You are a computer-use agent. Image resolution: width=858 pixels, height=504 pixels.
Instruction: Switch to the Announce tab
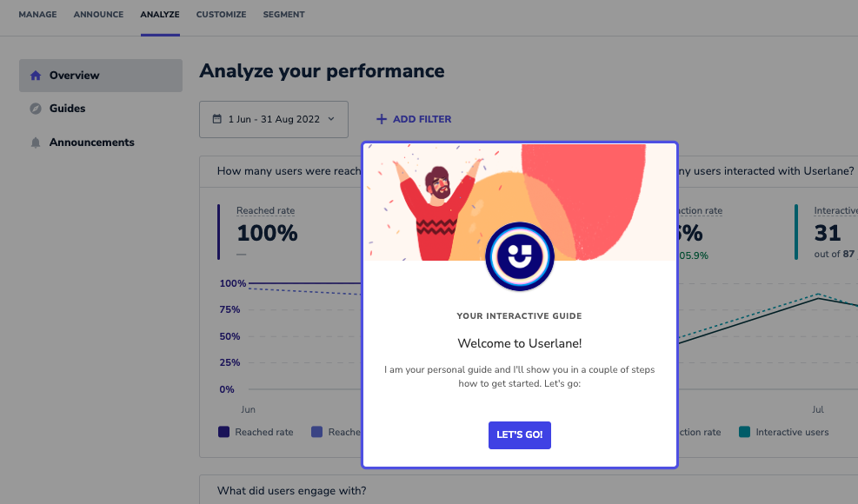98,15
